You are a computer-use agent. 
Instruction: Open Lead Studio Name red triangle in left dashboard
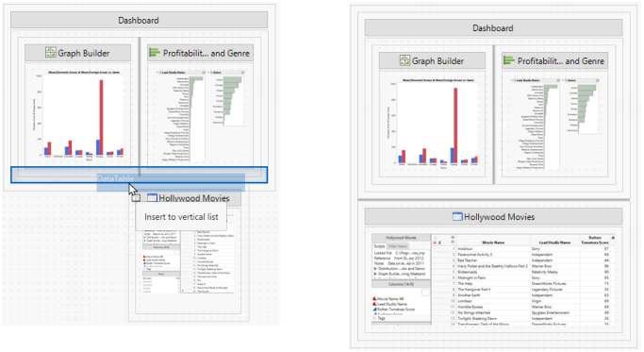click(x=159, y=73)
